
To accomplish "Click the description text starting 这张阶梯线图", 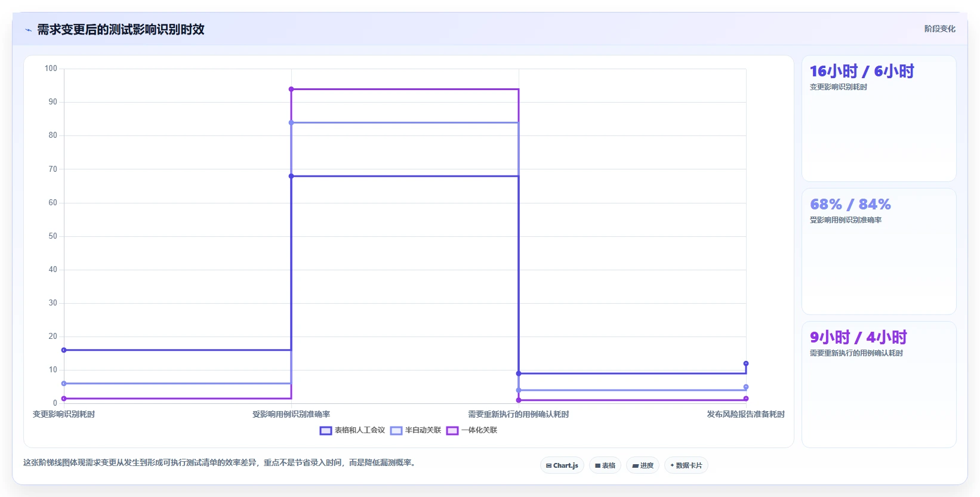I will point(220,463).
